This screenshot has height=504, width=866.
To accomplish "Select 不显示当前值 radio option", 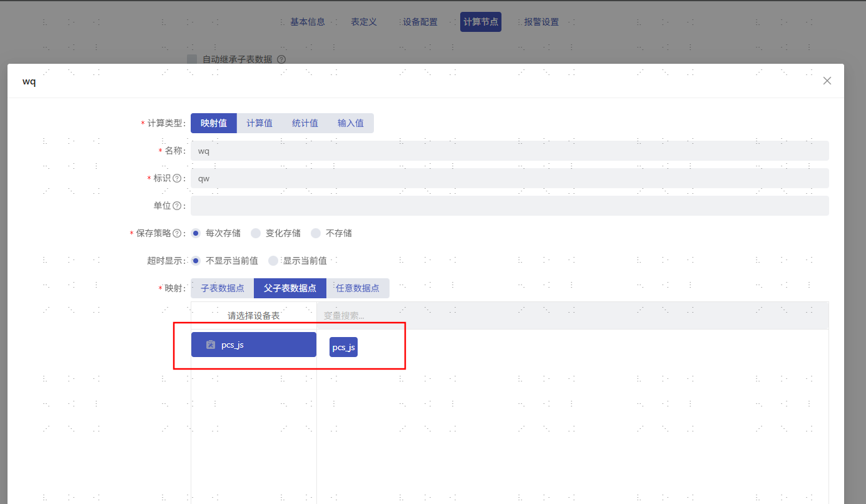I will tap(196, 261).
